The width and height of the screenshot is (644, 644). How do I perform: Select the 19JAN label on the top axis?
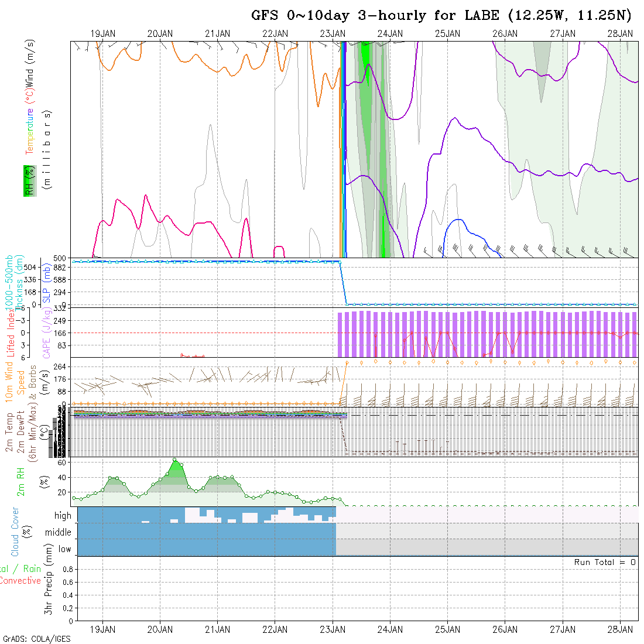[x=102, y=34]
